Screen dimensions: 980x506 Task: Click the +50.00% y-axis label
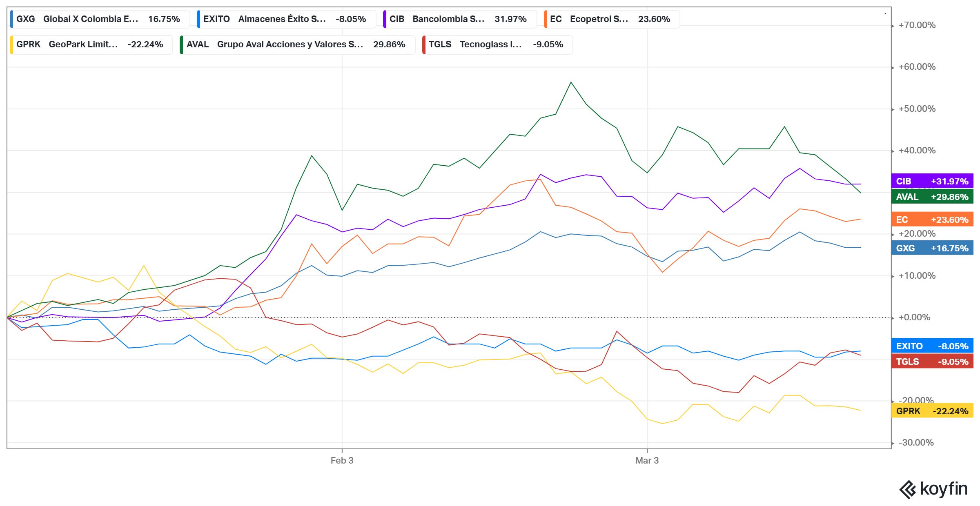tap(917, 109)
